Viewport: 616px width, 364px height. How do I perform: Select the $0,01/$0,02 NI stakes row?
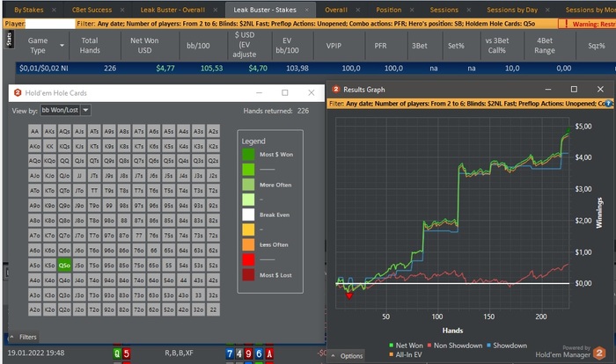pyautogui.click(x=314, y=69)
